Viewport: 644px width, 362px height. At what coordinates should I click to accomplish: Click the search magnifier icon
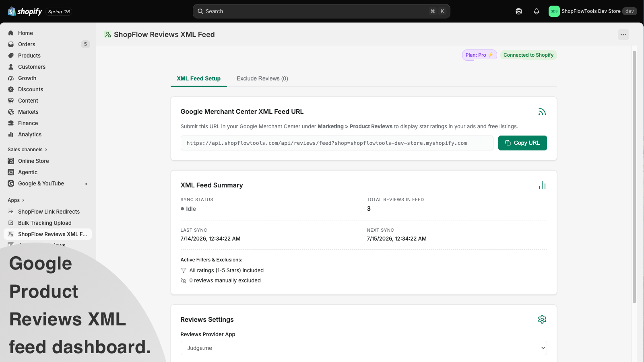tap(200, 11)
